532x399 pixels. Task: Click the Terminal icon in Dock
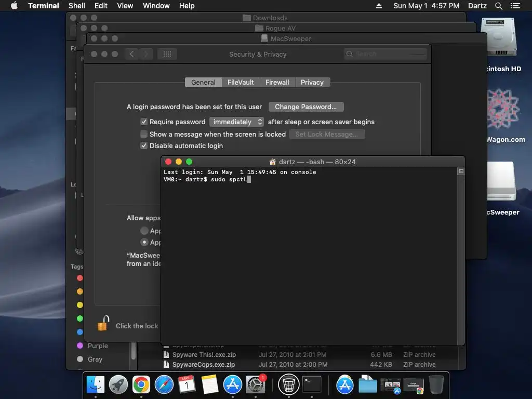[x=312, y=384]
